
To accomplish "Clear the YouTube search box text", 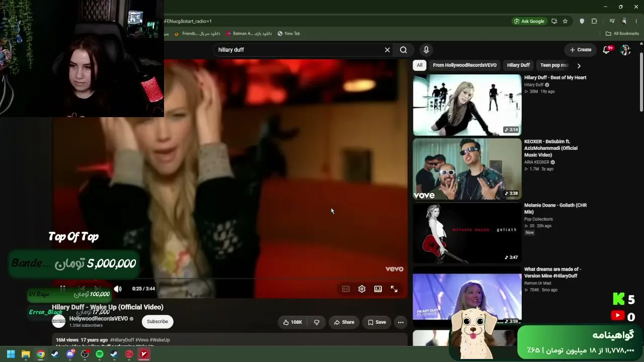I will pyautogui.click(x=387, y=50).
